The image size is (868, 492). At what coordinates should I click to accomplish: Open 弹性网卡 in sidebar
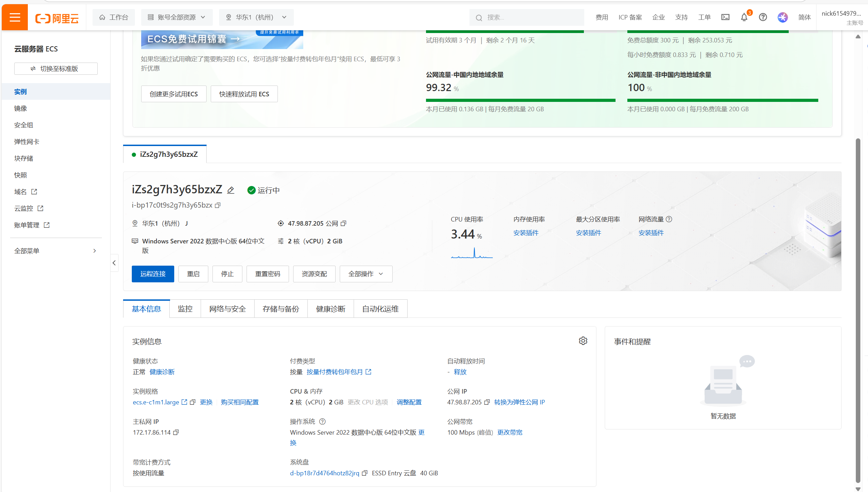(56, 142)
